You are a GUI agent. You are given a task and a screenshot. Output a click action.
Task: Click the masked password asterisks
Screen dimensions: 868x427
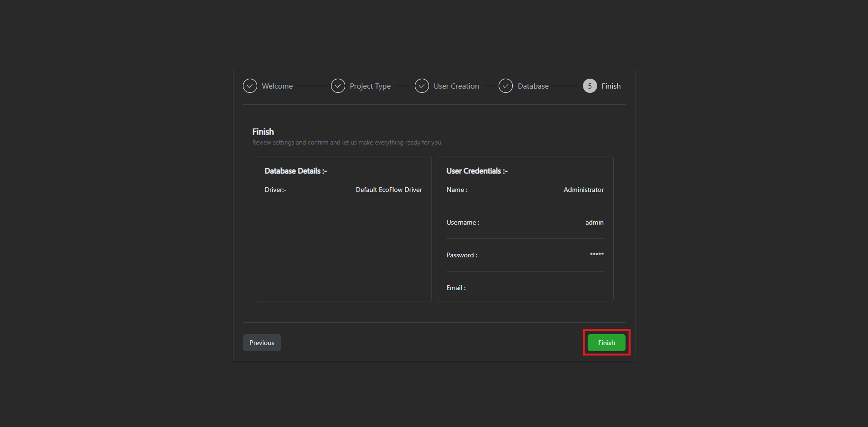(x=597, y=254)
